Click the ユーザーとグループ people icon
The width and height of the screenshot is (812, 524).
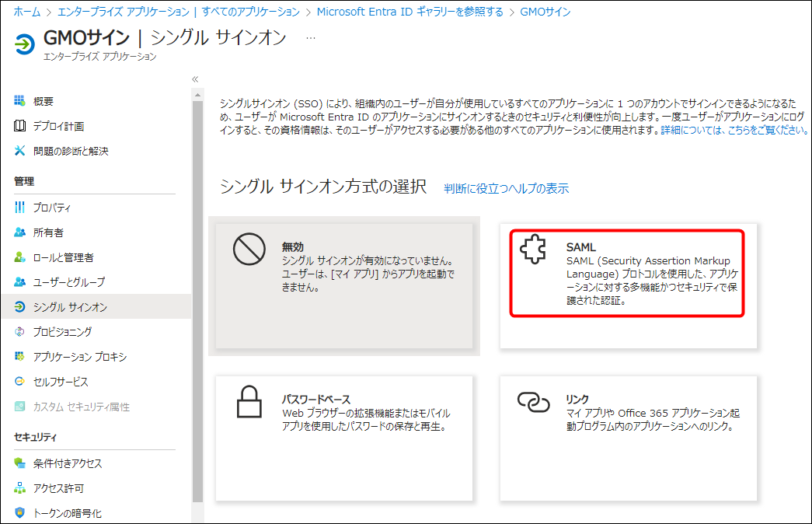point(19,282)
